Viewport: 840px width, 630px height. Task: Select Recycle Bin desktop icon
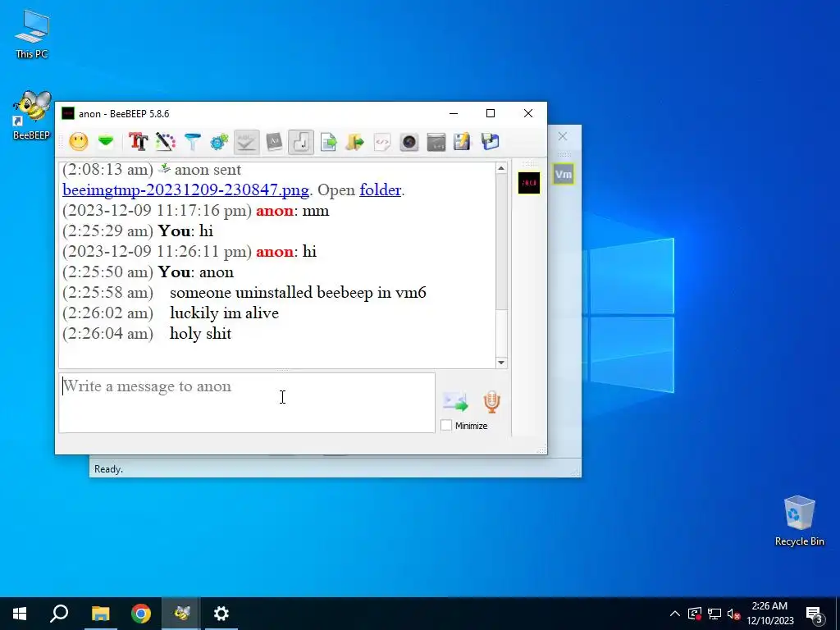point(799,521)
